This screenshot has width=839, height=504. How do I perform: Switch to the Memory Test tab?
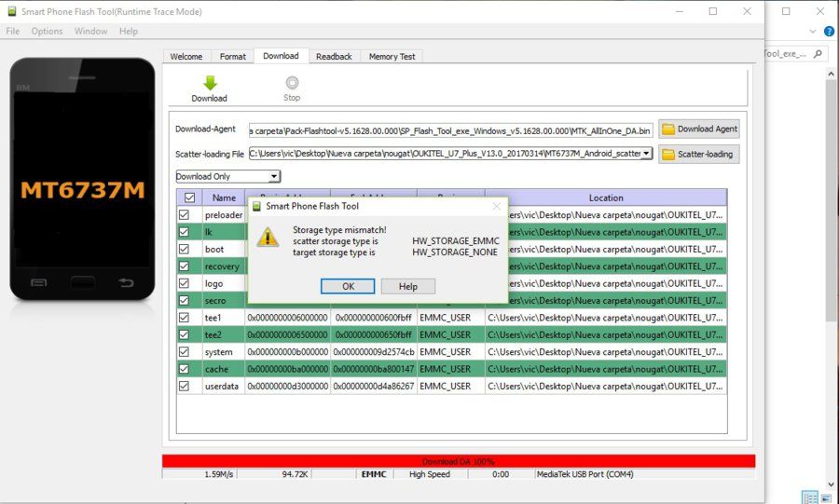pyautogui.click(x=392, y=56)
